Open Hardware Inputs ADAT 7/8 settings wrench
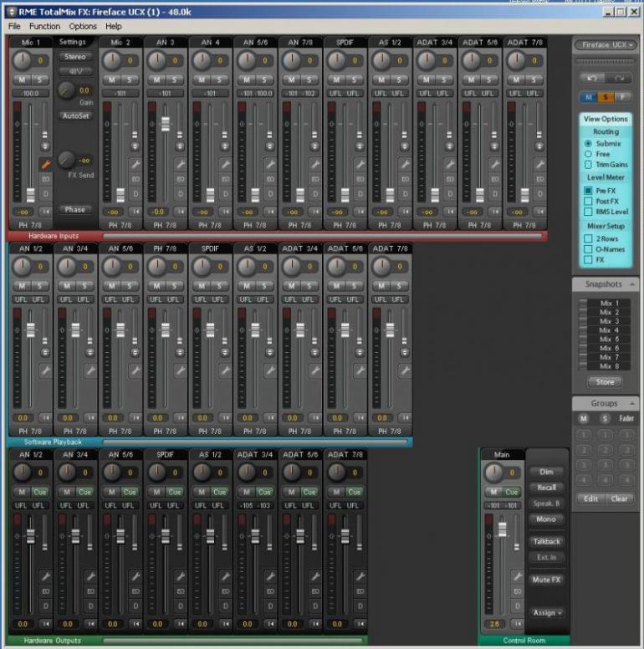The width and height of the screenshot is (644, 649). pos(539,164)
